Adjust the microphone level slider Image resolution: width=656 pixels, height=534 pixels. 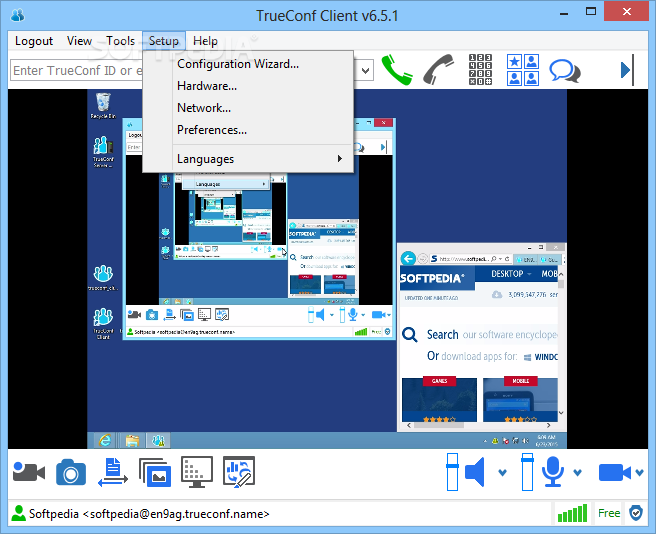coord(527,472)
